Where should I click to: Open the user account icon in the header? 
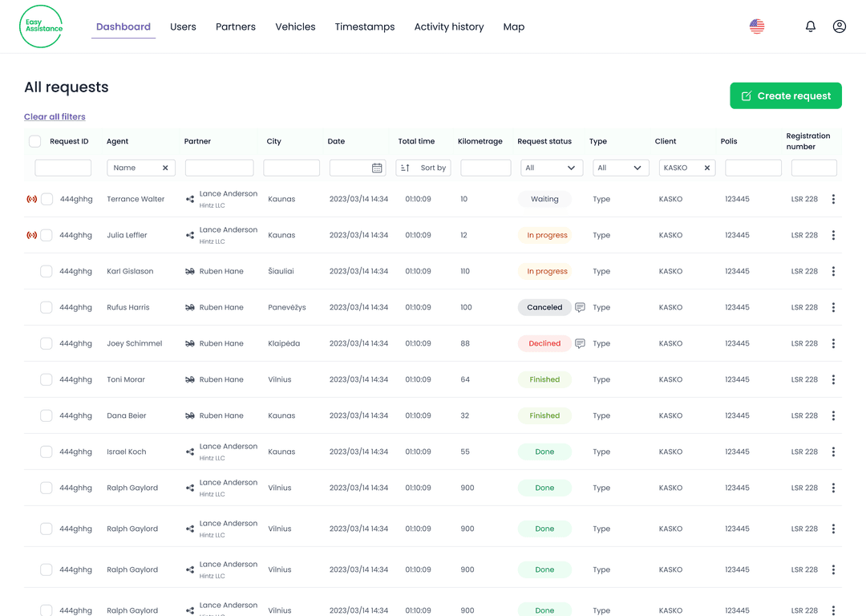coord(839,26)
